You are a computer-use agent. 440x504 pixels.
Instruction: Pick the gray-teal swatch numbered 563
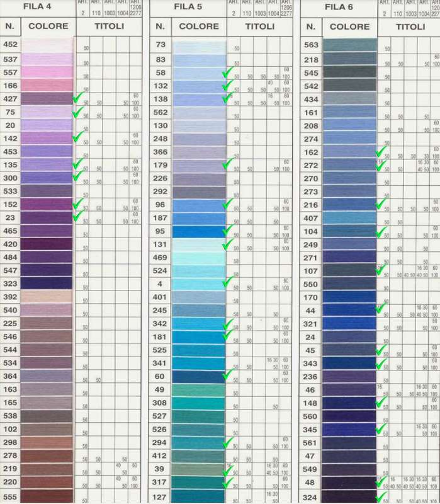[349, 45]
